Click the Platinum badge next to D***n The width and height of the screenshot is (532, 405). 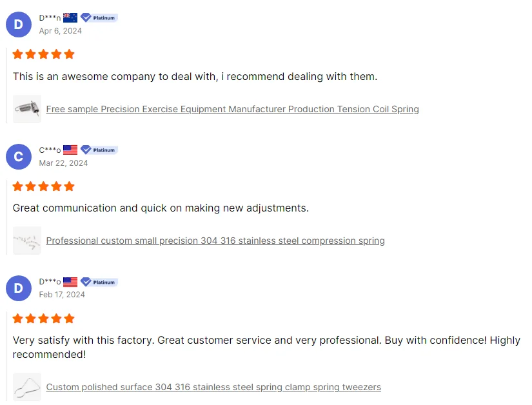99,18
